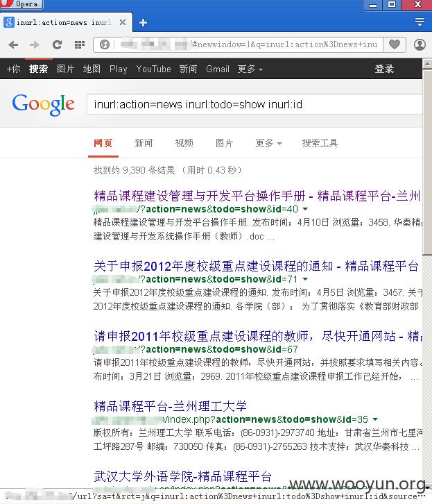Click the 登录 sign-in button

tap(384, 69)
